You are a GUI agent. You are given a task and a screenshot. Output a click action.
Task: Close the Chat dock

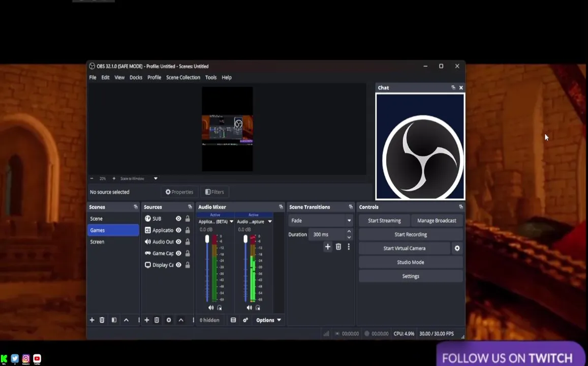click(461, 87)
